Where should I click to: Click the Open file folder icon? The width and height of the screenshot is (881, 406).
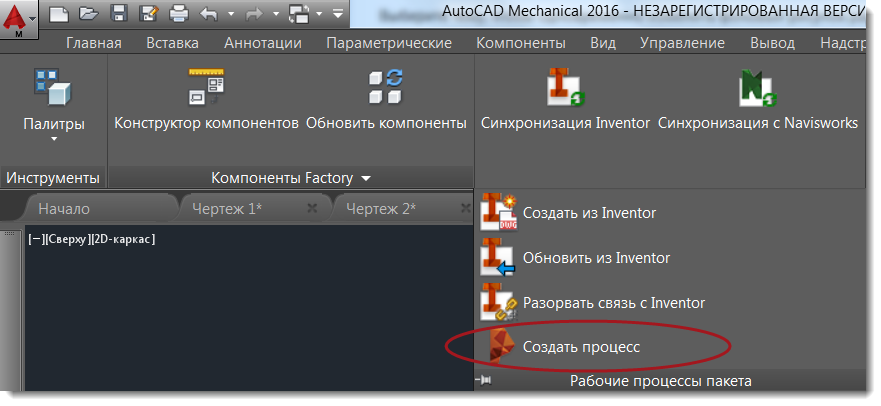[88, 13]
